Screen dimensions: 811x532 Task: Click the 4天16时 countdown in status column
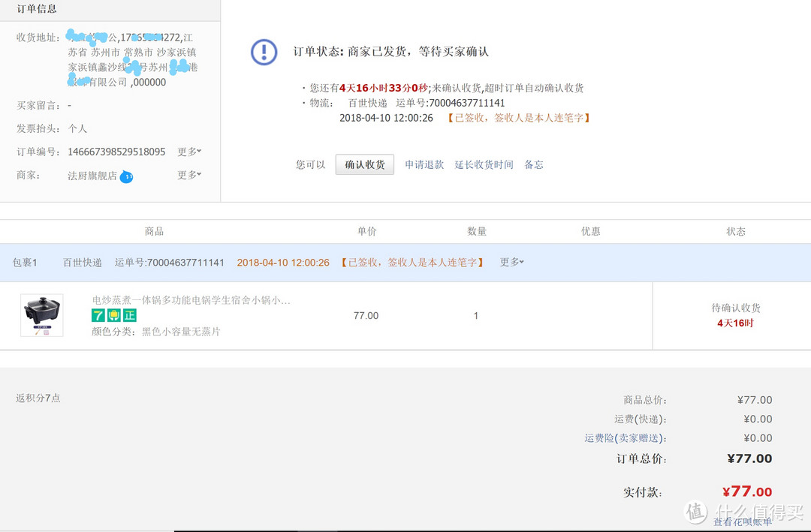pyautogui.click(x=735, y=323)
